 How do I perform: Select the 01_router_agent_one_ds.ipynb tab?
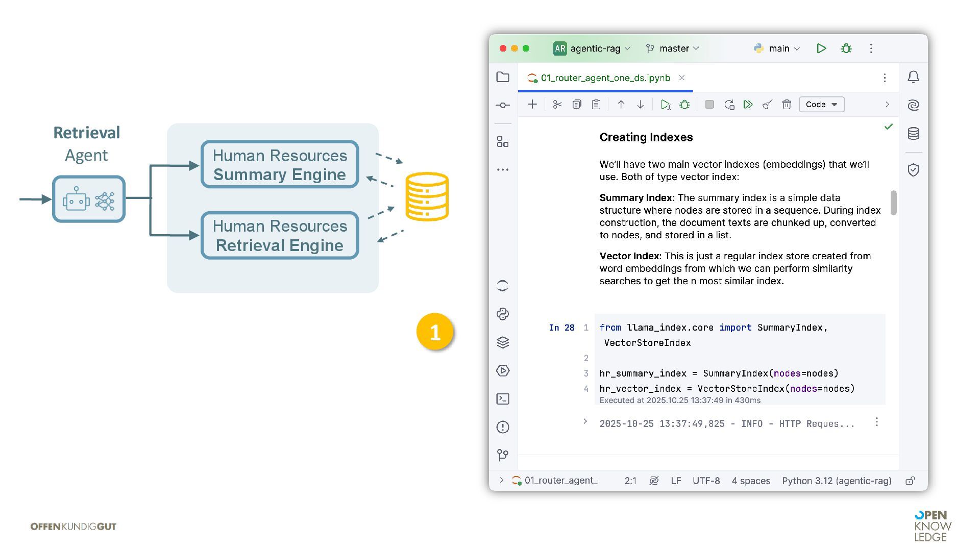pos(605,78)
